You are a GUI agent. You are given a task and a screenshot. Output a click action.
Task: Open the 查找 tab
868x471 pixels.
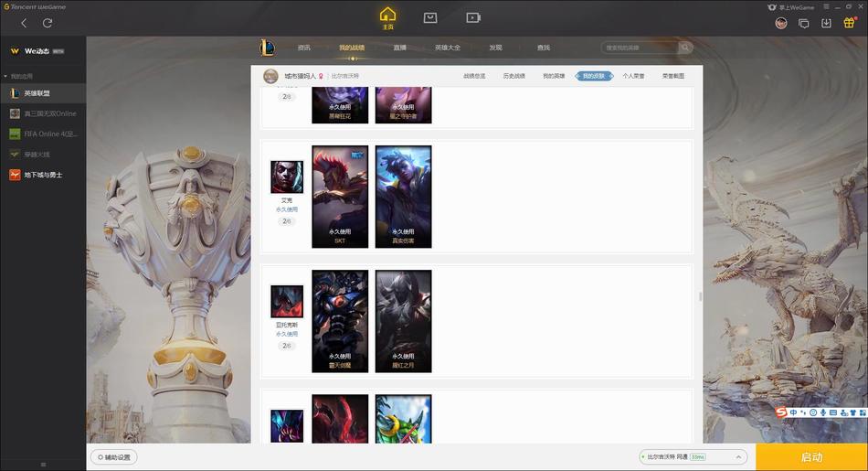(x=544, y=48)
